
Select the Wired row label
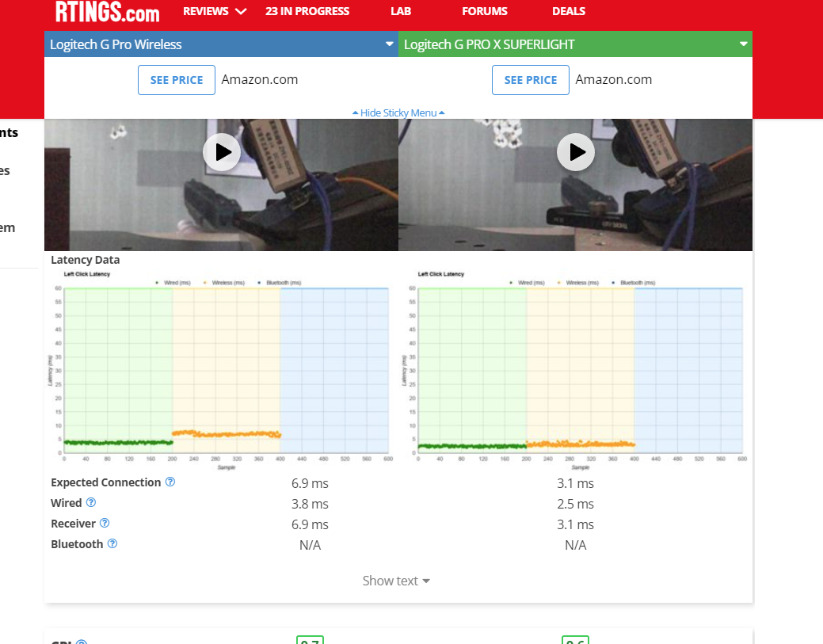coord(66,503)
